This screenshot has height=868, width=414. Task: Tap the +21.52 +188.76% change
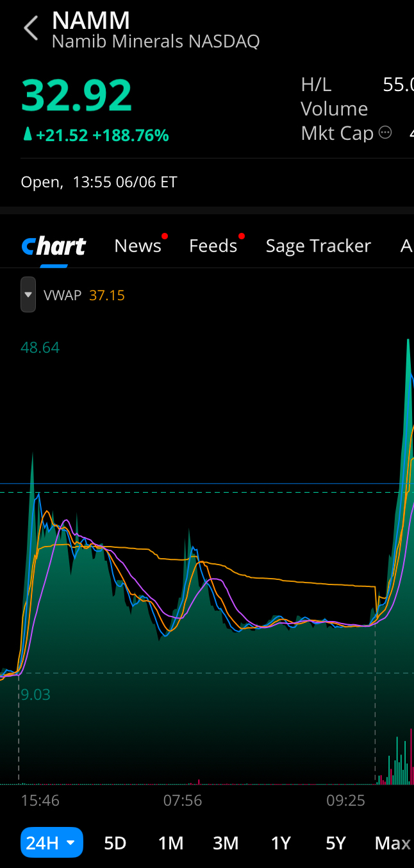(x=95, y=135)
